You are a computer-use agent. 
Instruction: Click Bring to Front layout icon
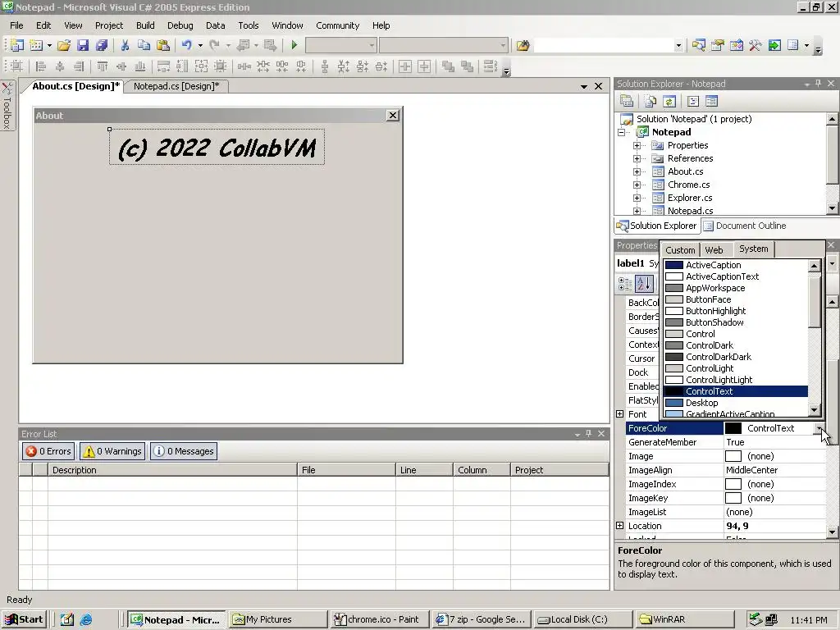[449, 66]
